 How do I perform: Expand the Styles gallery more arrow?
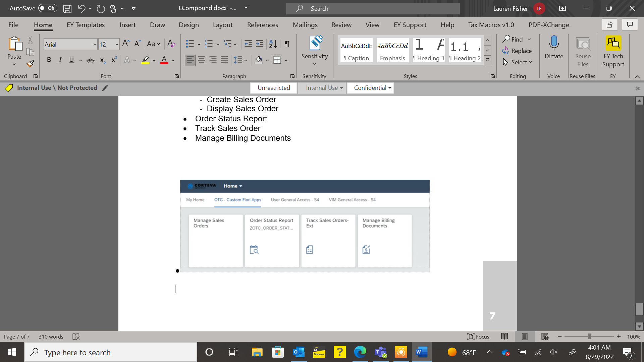(x=487, y=60)
